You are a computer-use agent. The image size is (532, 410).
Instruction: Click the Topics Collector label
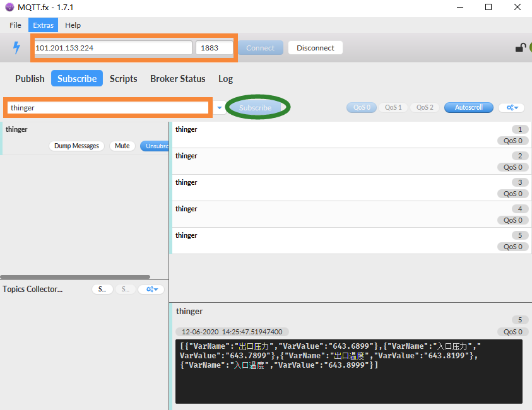coord(33,290)
